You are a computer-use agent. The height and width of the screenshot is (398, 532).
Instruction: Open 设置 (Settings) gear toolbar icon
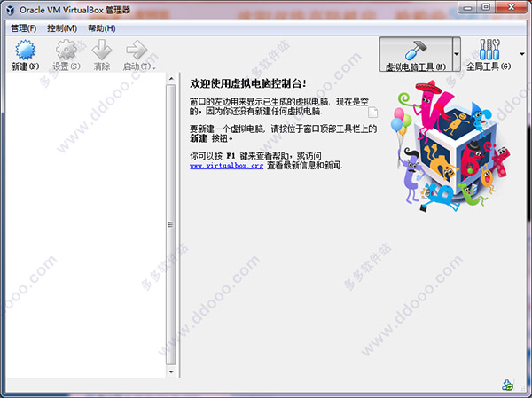(x=66, y=50)
